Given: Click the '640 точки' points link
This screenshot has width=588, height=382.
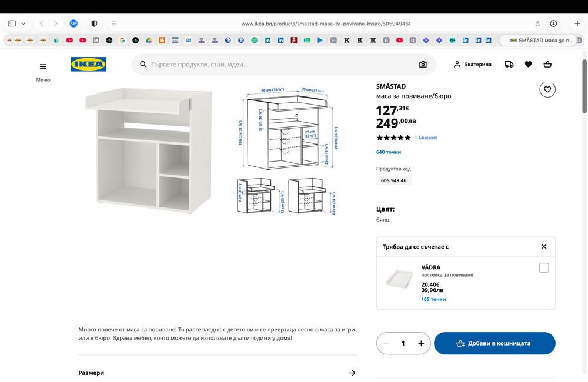Looking at the screenshot, I should coord(389,152).
